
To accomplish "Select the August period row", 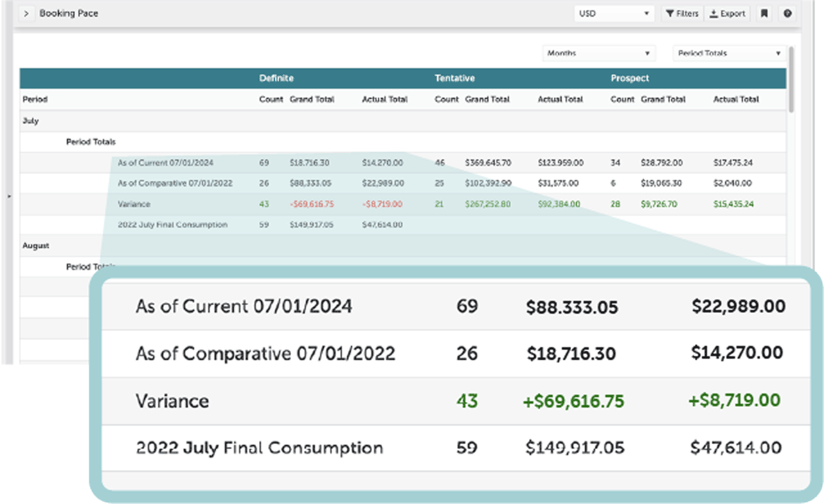I will tap(36, 246).
